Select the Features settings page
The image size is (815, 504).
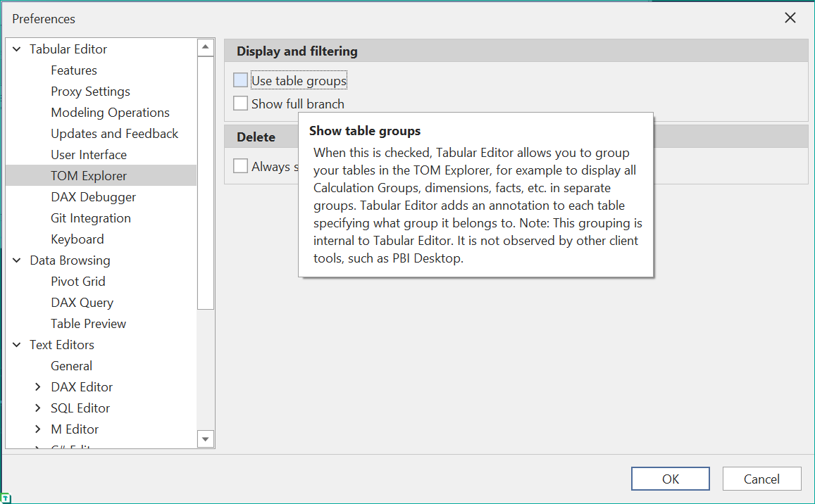click(x=74, y=70)
